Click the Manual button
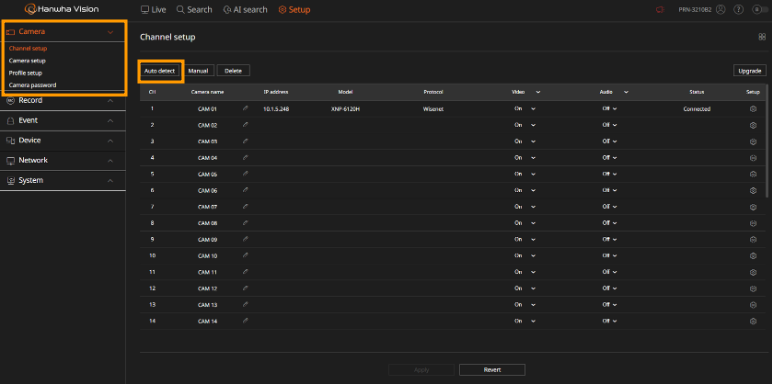 pos(198,71)
